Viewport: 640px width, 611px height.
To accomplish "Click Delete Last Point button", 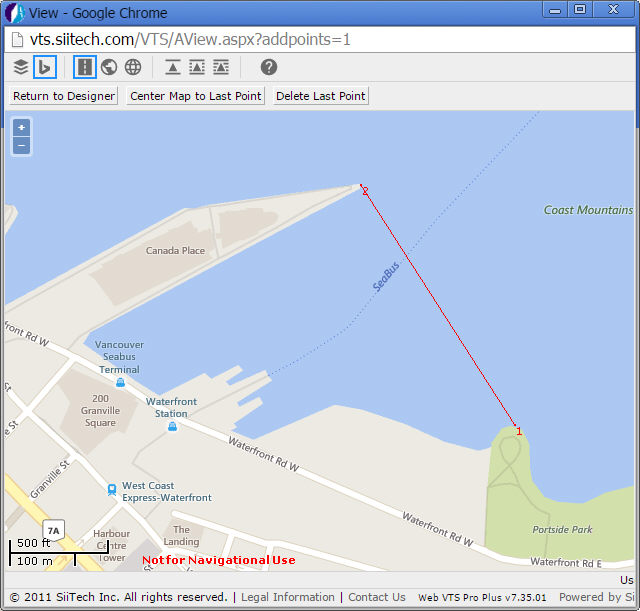I will click(321, 96).
